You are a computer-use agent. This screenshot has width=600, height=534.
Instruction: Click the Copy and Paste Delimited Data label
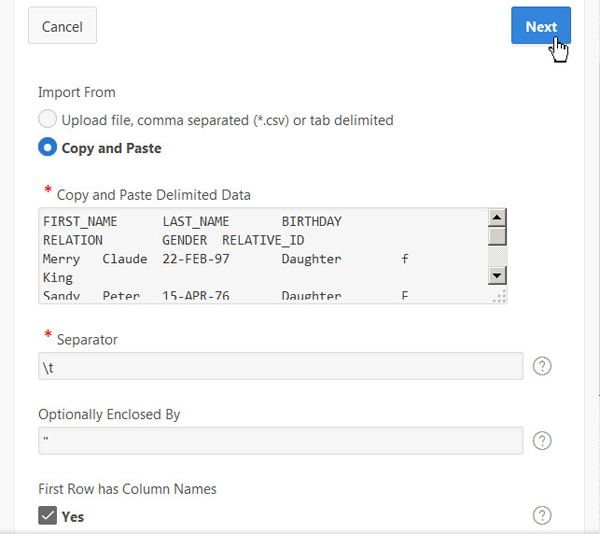pyautogui.click(x=153, y=195)
